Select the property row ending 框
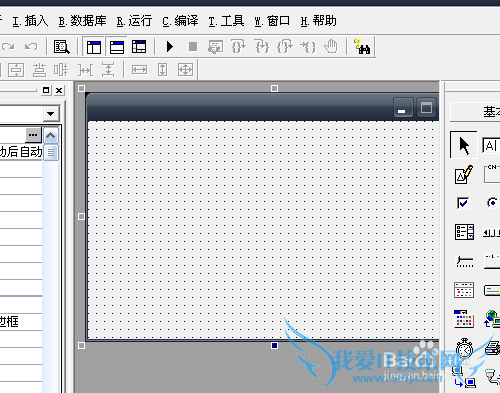Image resolution: width=500 pixels, height=393 pixels. 21,322
